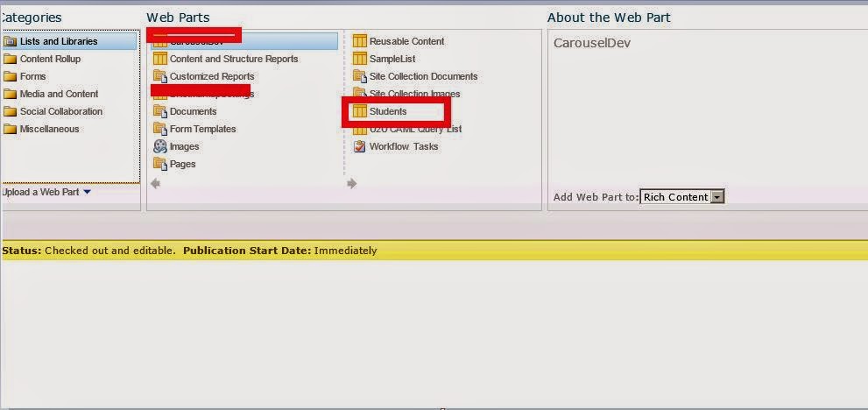Open Social Collaboration category
The image size is (868, 410).
click(x=61, y=111)
